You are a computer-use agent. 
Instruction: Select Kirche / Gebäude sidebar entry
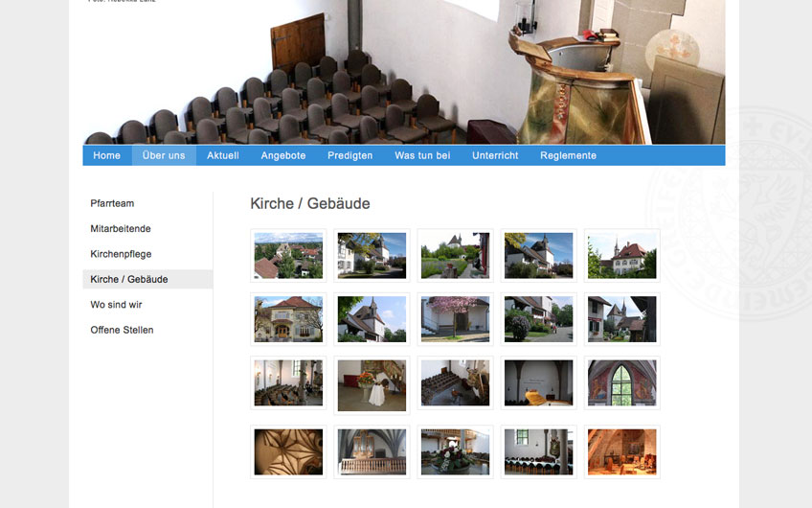click(147, 280)
